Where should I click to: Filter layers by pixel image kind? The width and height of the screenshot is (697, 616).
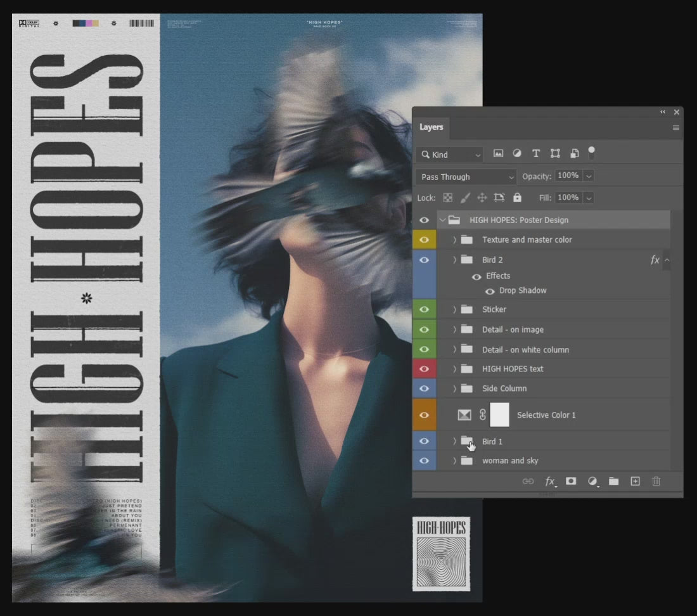(x=498, y=154)
